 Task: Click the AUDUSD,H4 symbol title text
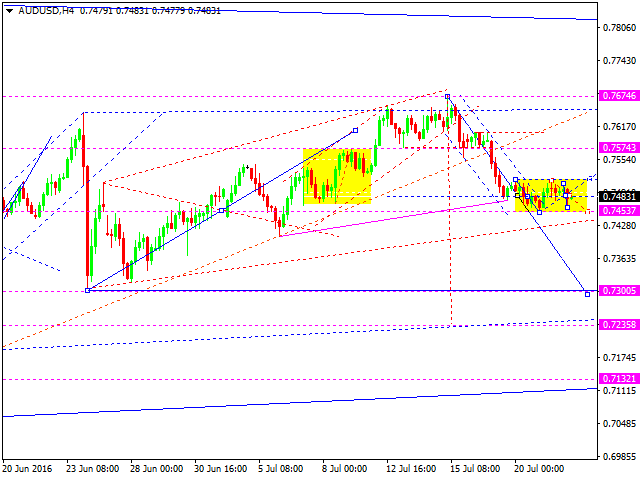pyautogui.click(x=47, y=11)
